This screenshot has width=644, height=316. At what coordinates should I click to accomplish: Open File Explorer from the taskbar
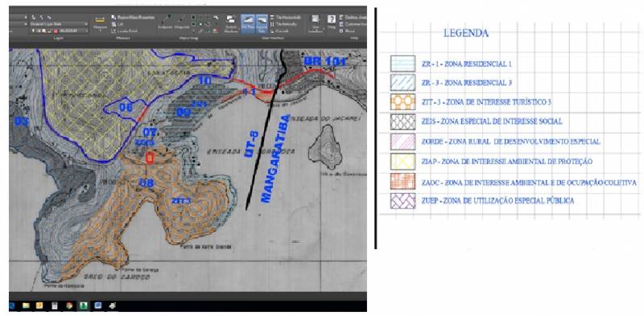pos(26,306)
